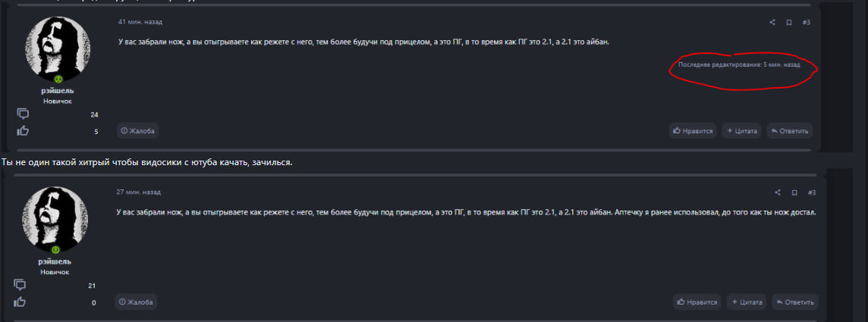Click the messages icon beside count 21
Viewport: 868px width, 322px height.
(20, 285)
